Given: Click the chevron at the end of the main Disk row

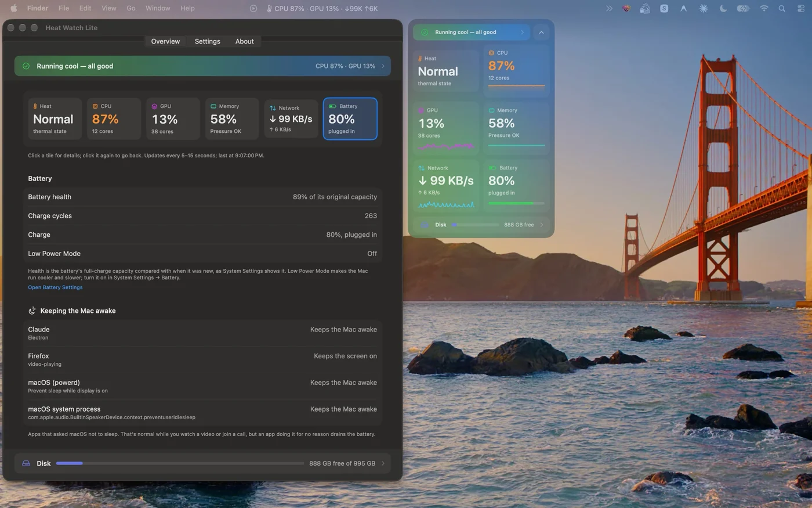Looking at the screenshot, I should point(383,463).
